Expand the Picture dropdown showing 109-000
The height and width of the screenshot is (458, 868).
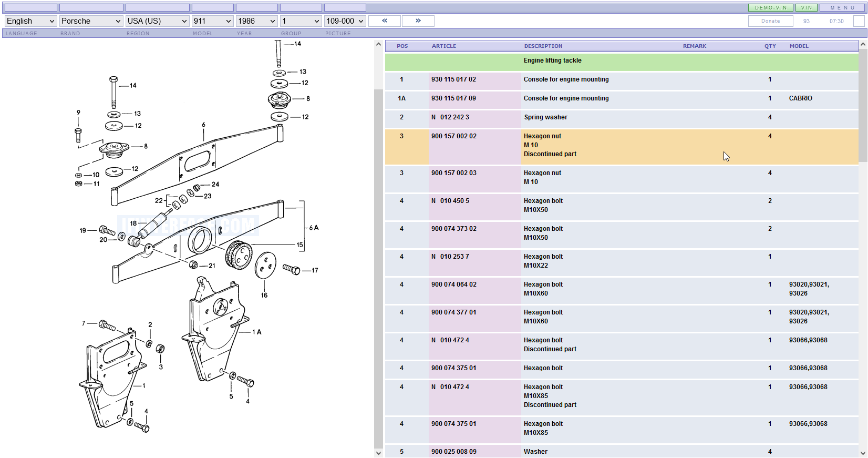coord(345,21)
